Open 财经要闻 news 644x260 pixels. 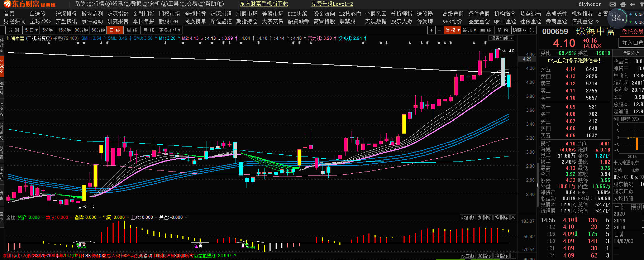pyautogui.click(x=15, y=21)
